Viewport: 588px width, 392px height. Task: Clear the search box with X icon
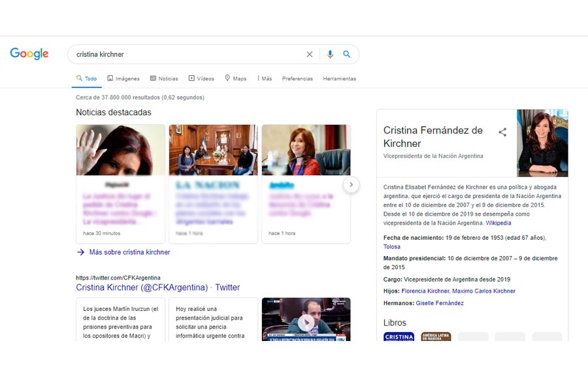coord(310,54)
